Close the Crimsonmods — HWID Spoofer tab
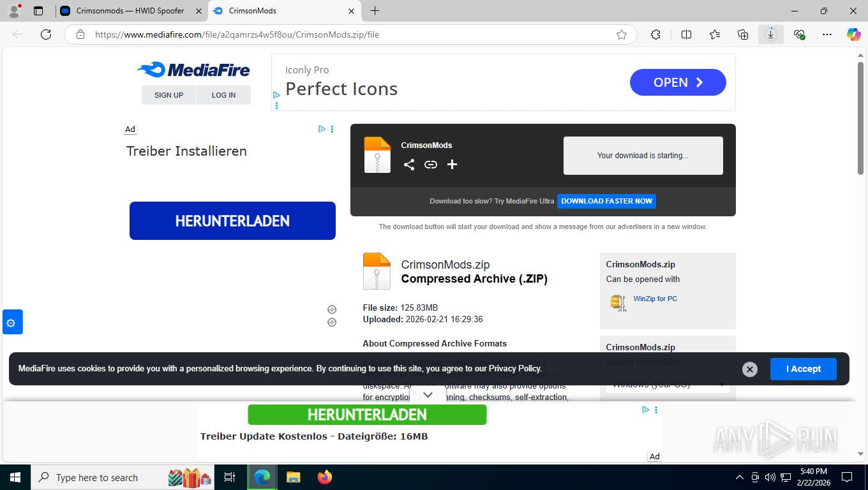868x490 pixels. pos(198,11)
